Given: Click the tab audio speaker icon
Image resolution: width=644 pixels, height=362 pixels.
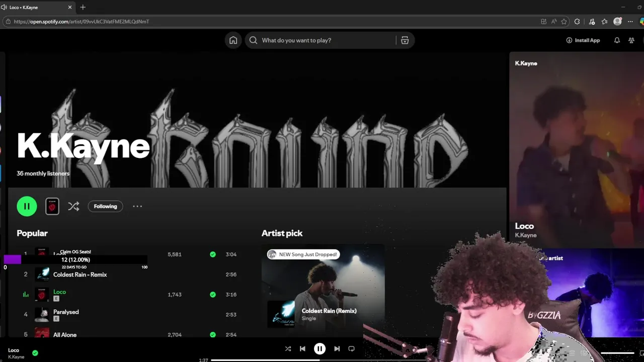Looking at the screenshot, I should click(4, 7).
